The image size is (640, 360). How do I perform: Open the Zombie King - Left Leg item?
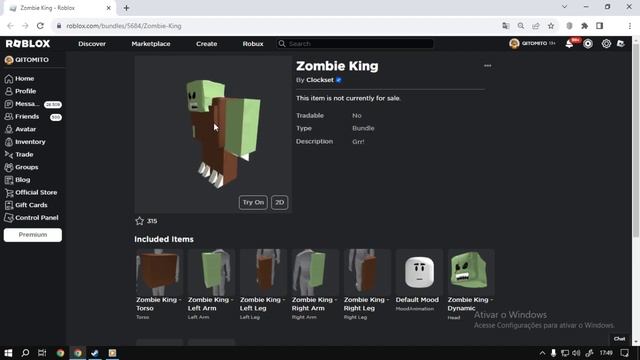coord(263,284)
